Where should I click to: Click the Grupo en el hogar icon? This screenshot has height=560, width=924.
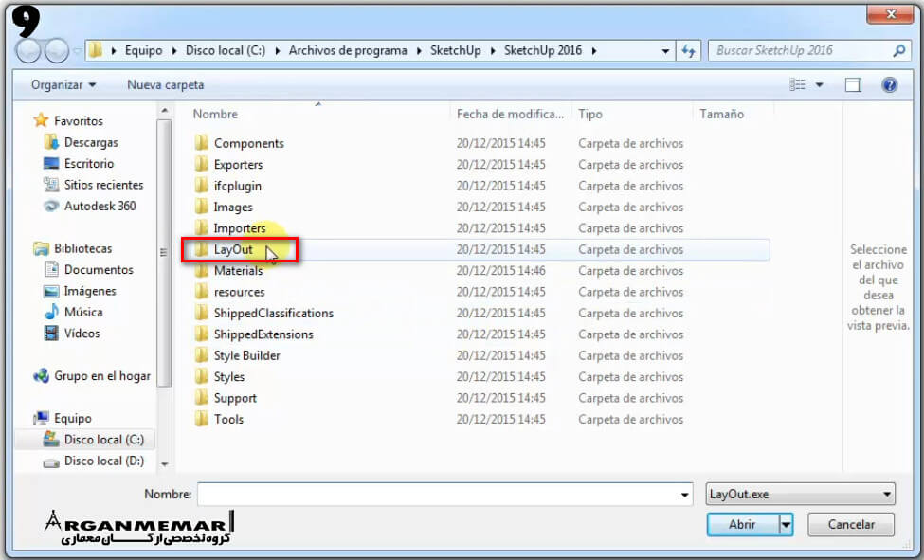pyautogui.click(x=41, y=375)
